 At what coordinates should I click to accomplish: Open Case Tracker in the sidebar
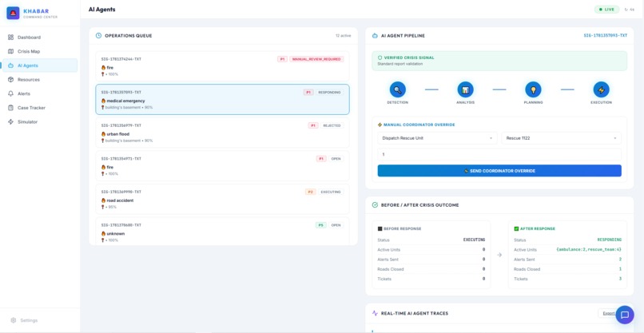pyautogui.click(x=40, y=108)
